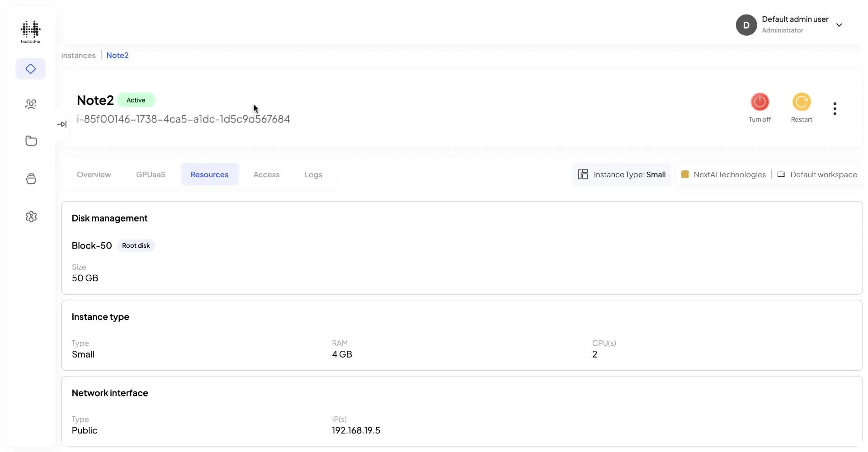Click the Note2 breadcrumb link

(118, 55)
